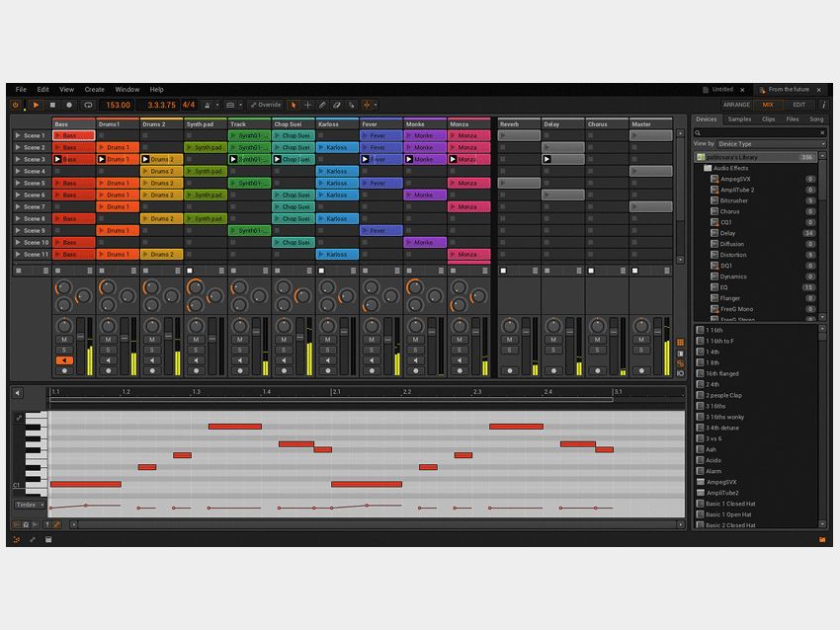Open the Create menu
Image resolution: width=840 pixels, height=630 pixels.
tap(94, 89)
